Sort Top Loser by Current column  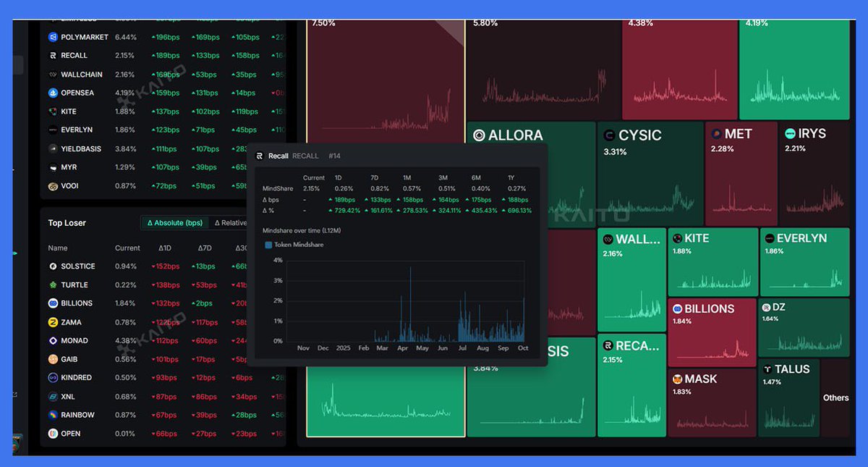pyautogui.click(x=127, y=248)
